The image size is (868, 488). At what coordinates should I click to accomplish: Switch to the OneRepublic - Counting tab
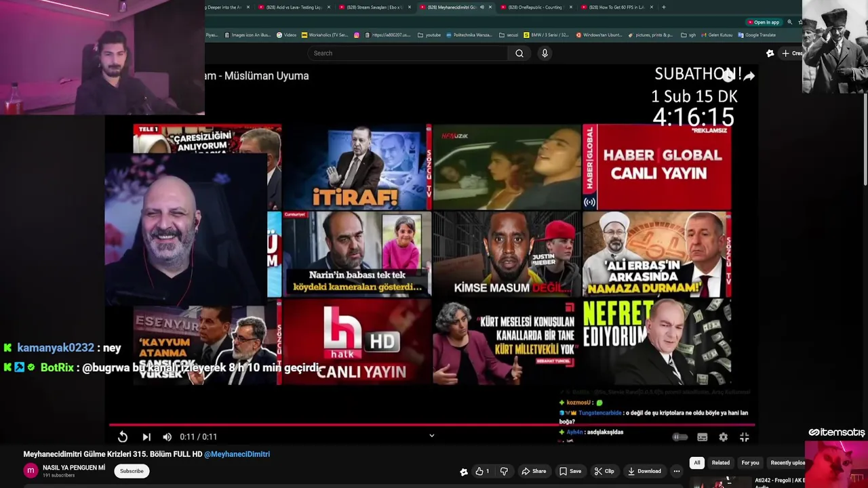536,7
